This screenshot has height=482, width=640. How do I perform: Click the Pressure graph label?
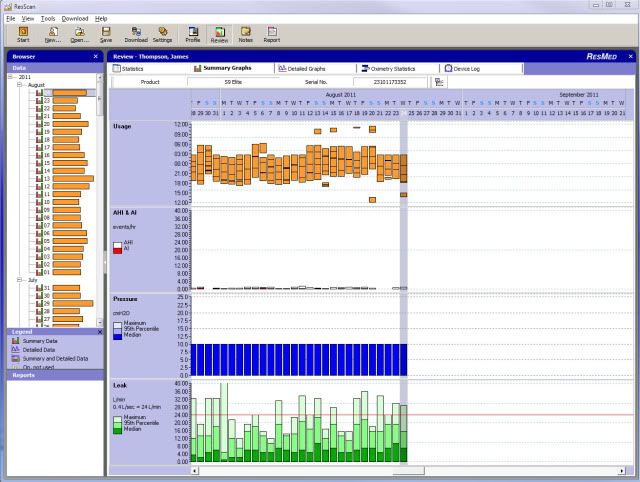pos(125,299)
